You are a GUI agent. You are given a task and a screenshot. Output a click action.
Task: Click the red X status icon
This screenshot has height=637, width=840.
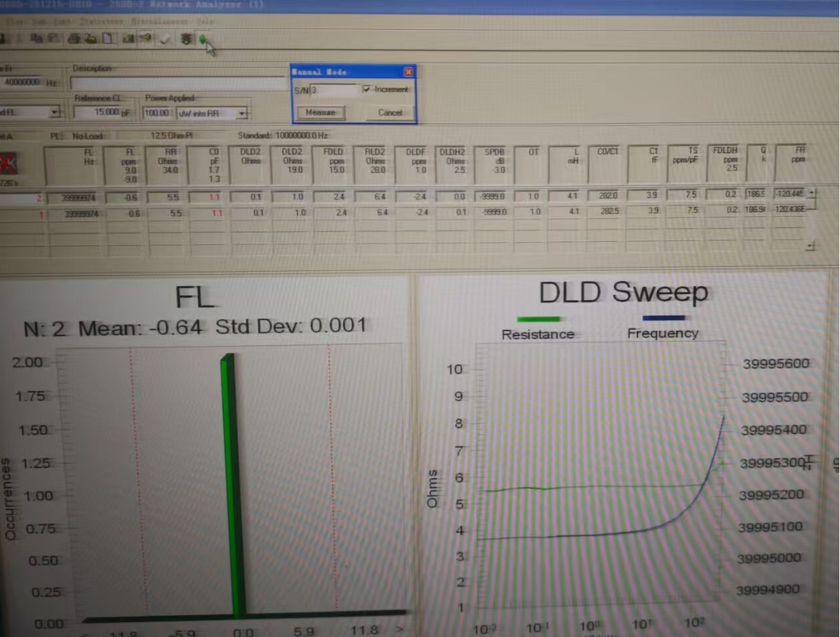9,164
